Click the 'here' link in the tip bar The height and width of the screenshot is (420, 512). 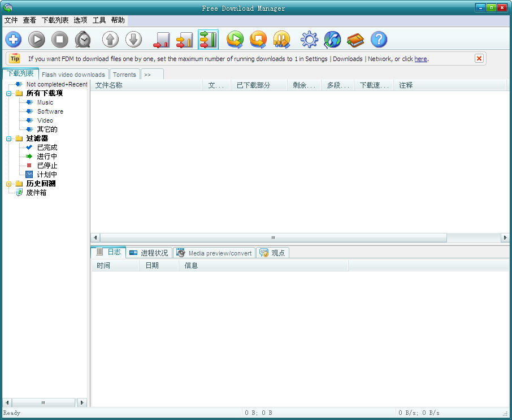click(x=420, y=59)
